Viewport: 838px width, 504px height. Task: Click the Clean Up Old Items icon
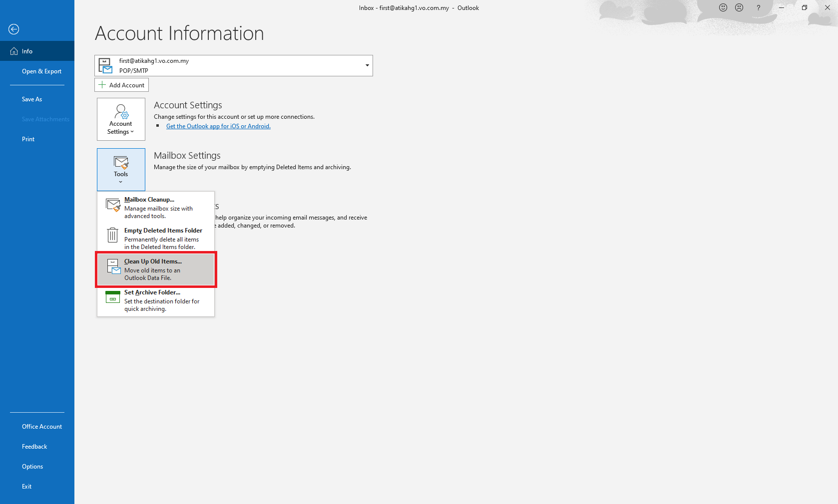pyautogui.click(x=114, y=266)
